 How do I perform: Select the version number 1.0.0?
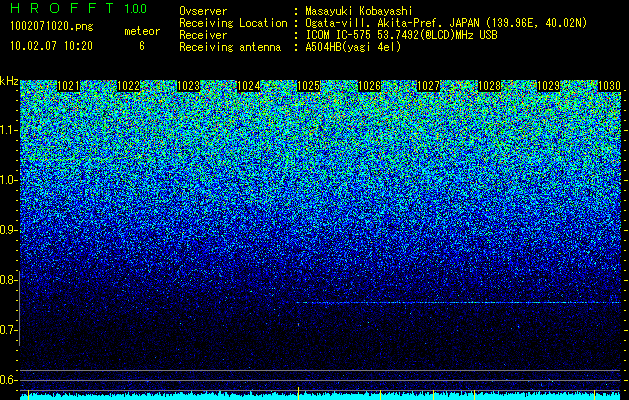[135, 8]
